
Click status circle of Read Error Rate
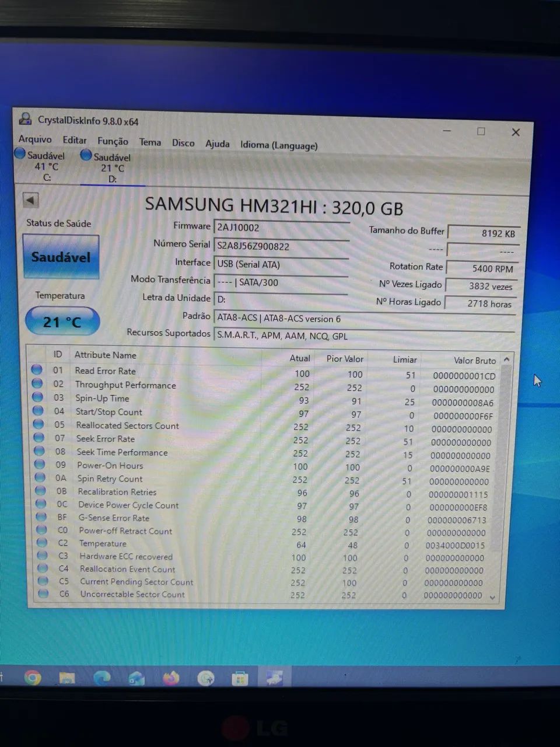tap(37, 369)
